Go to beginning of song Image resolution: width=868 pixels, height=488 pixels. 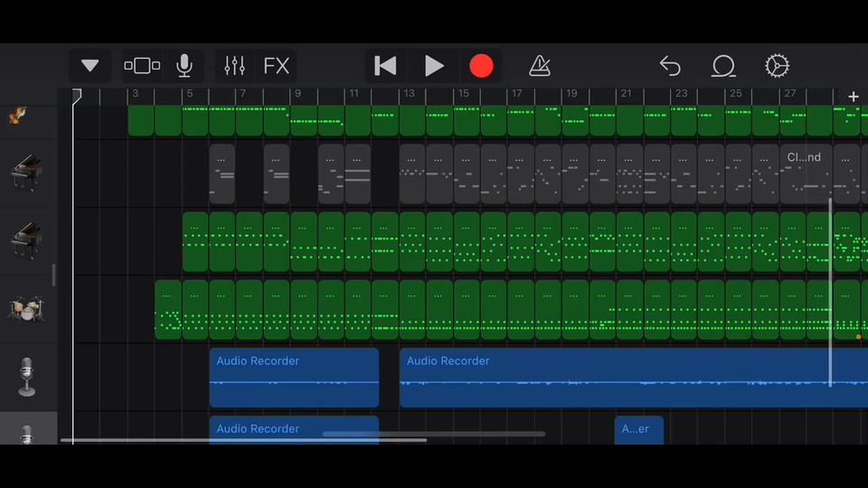tap(385, 66)
